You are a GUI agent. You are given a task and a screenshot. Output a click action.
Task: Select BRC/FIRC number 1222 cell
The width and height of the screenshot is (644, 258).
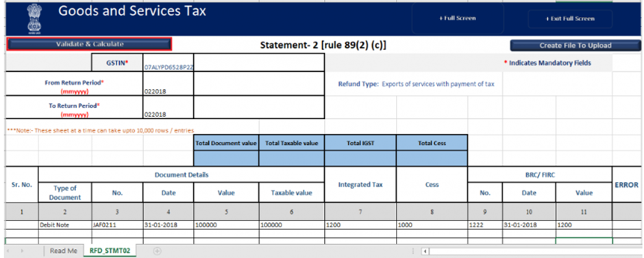485,225
